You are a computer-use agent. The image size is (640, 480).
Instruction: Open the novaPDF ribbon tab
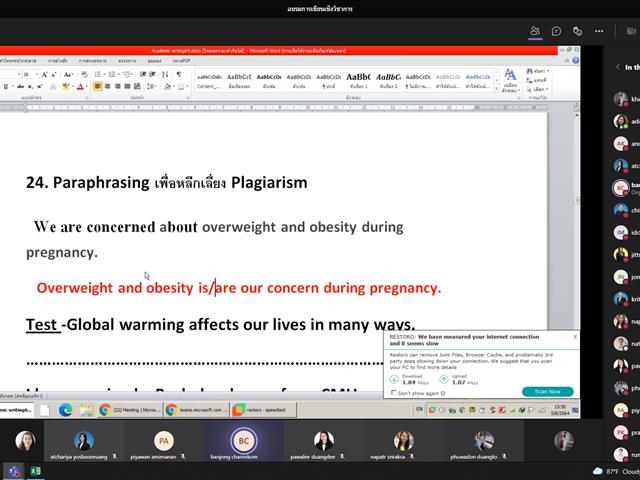181,60
